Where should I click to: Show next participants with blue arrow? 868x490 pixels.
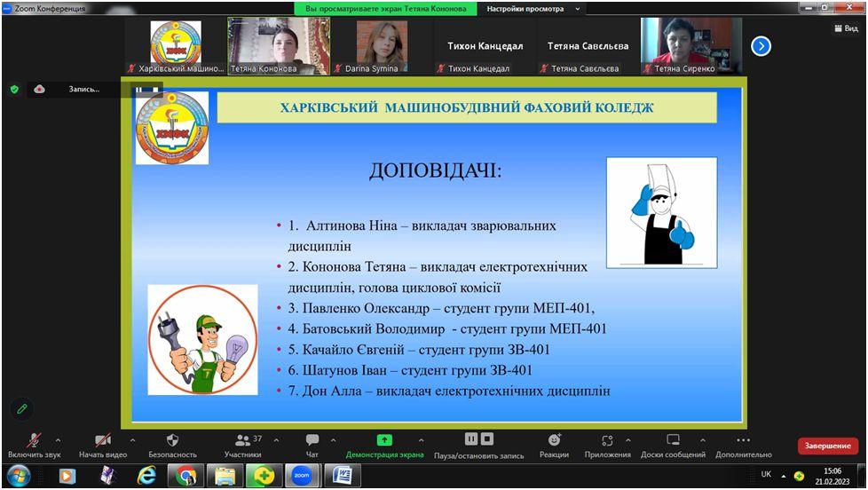pos(761,46)
